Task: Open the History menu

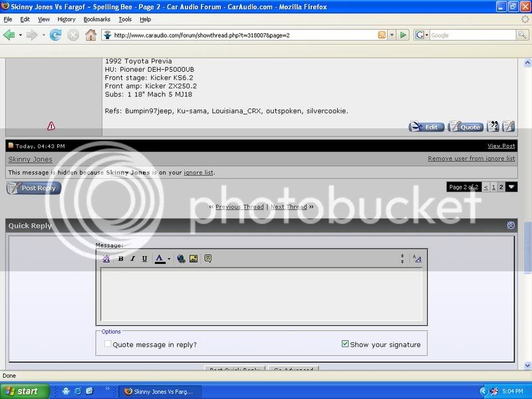Action: click(x=66, y=19)
